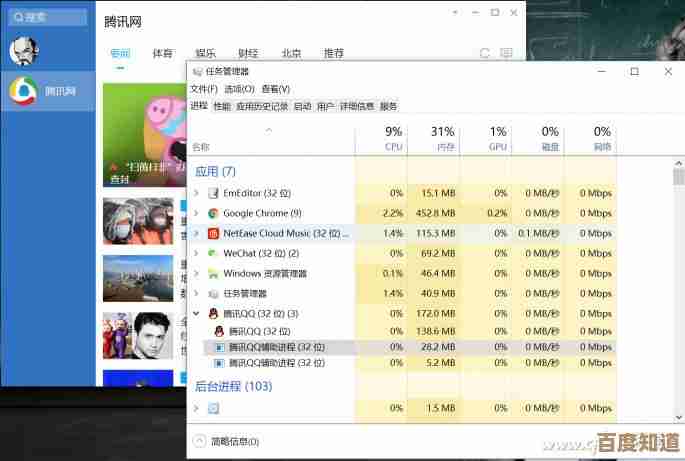685x461 pixels.
Task: Switch to the 性能 tab
Action: coord(221,106)
